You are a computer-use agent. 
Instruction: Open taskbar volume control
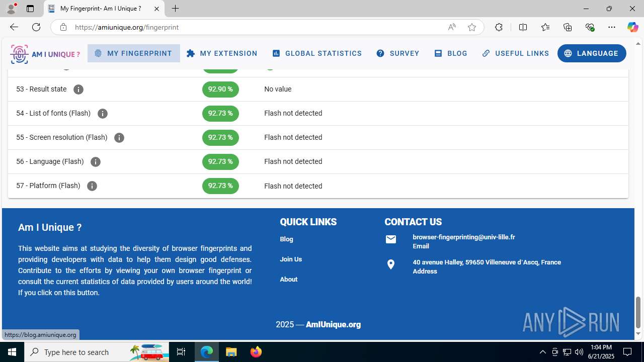(579, 352)
